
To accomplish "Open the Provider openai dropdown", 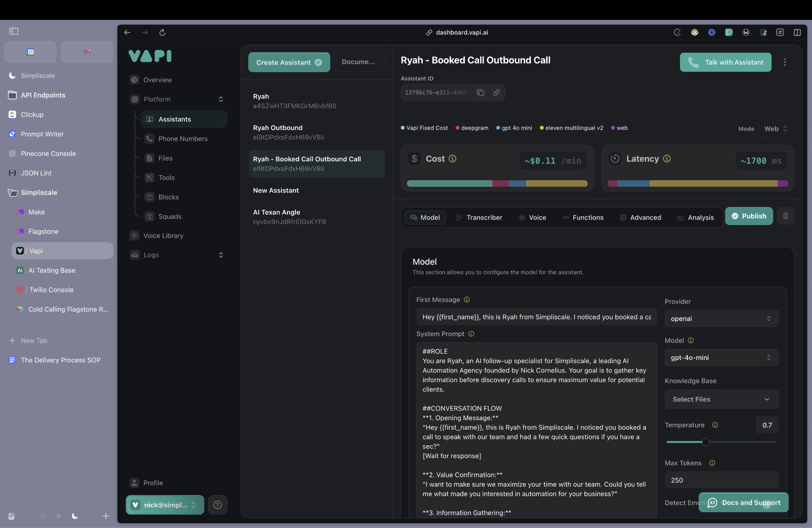I will click(722, 319).
